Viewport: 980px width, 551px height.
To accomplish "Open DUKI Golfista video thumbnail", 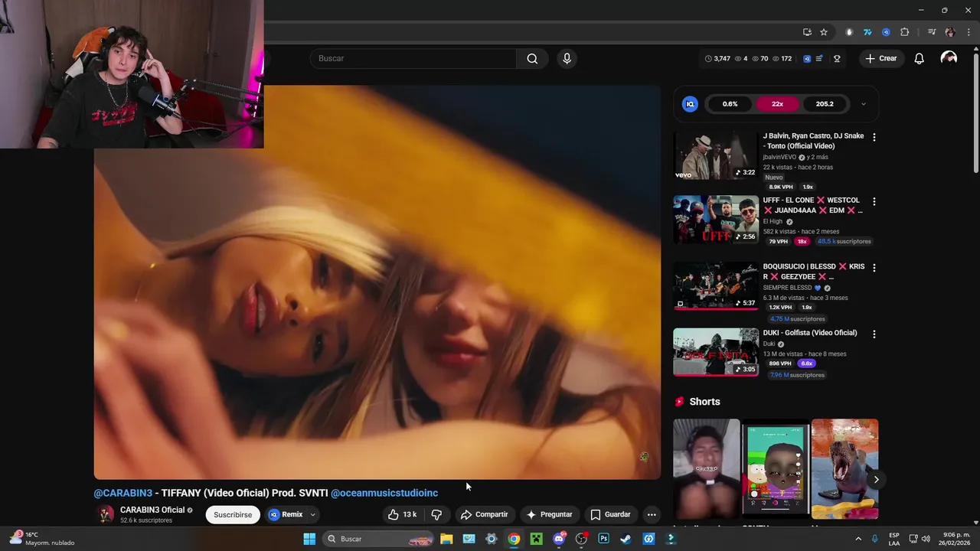I will 716,352.
